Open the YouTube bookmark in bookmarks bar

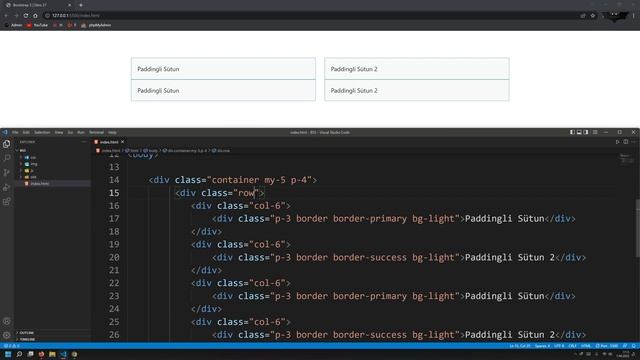[x=38, y=25]
